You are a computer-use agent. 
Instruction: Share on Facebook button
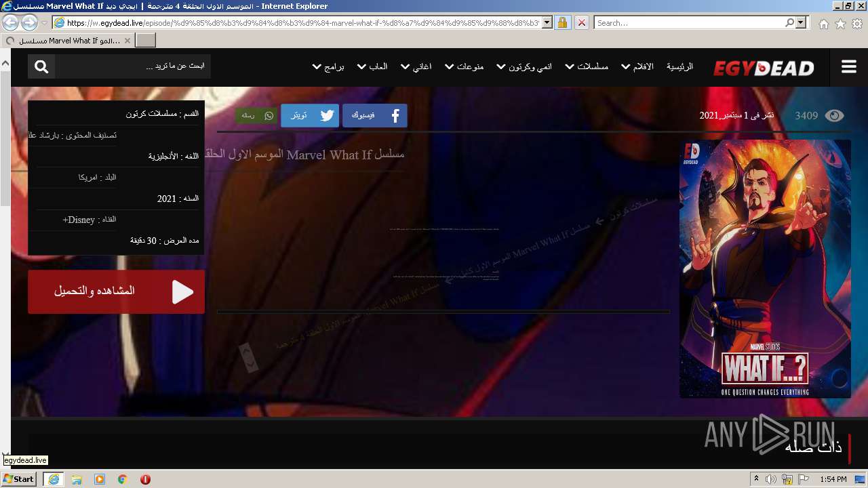point(374,115)
